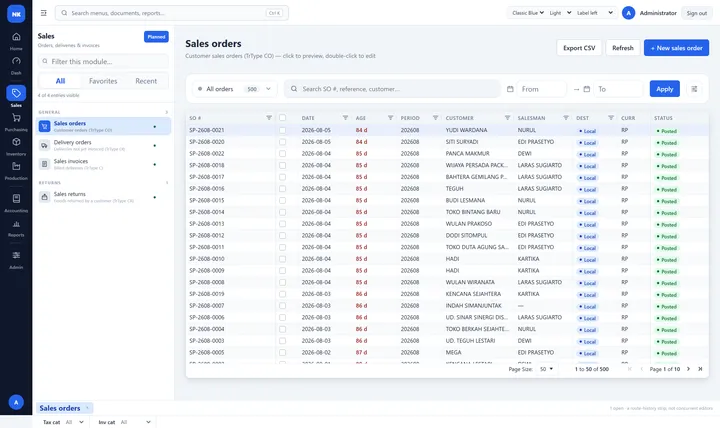Filter the Salesman column
The width and height of the screenshot is (720, 428).
[566, 118]
